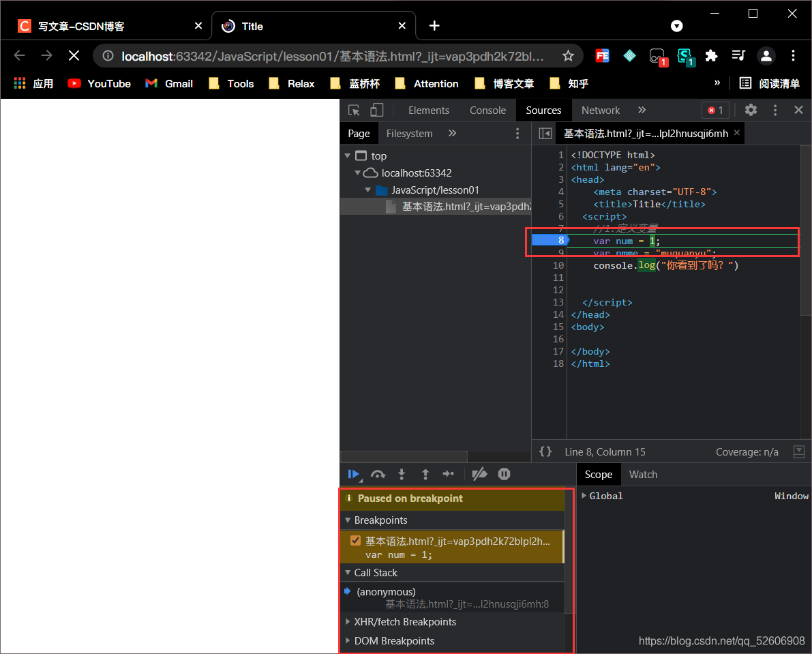Select 基本语法.html in file tree
This screenshot has height=654, width=812.
click(436, 207)
